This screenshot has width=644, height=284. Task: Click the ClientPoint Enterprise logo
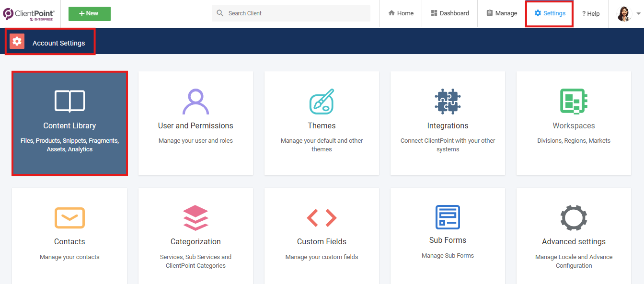(29, 14)
